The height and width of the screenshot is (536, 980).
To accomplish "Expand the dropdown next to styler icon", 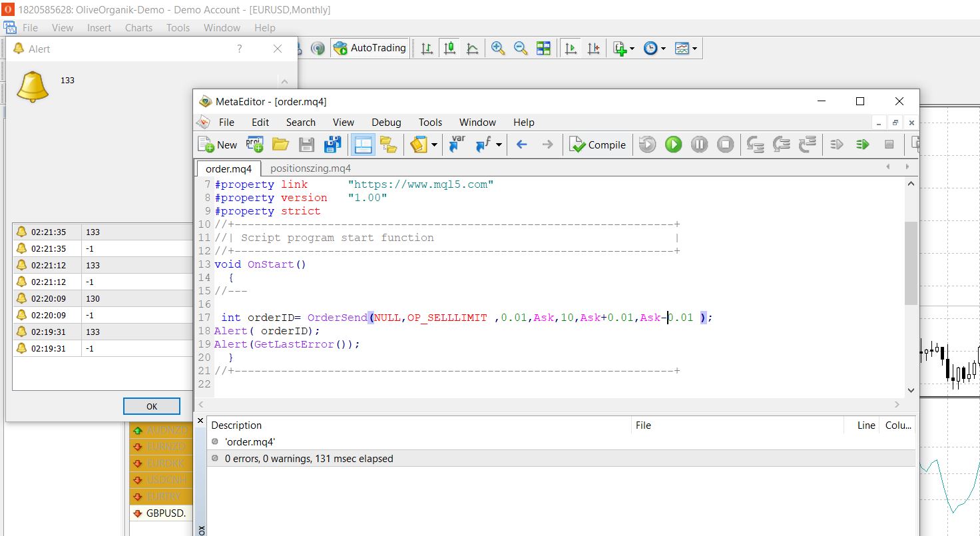I will tap(435, 144).
